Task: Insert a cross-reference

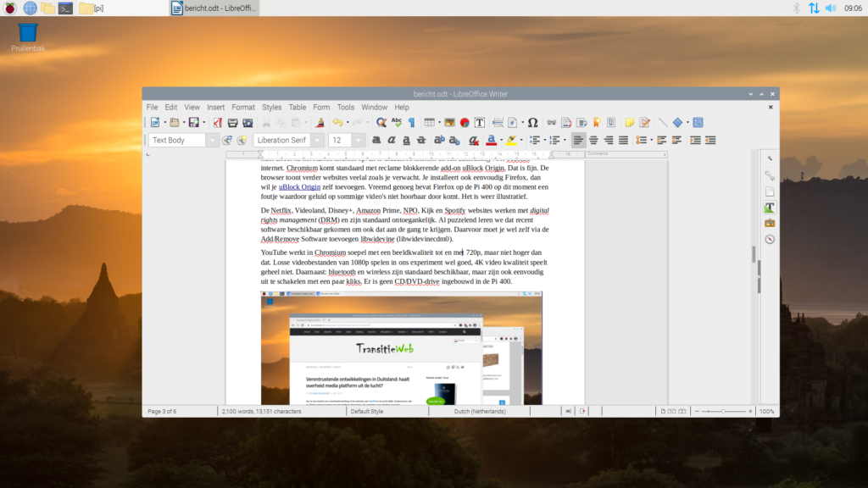Action: 612,122
